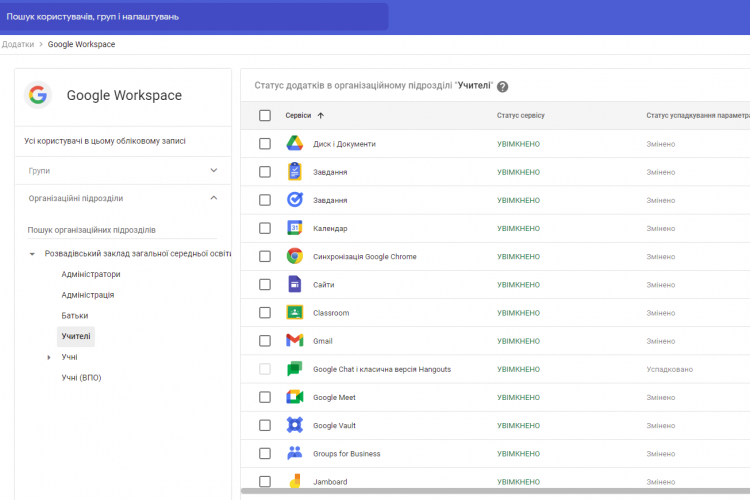750x500 pixels.
Task: Open the Classroom service link
Action: point(331,313)
